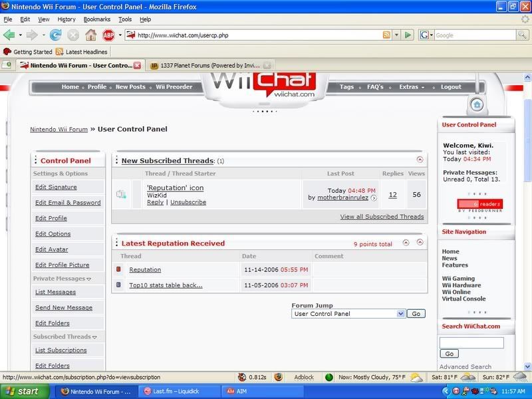Open the File menu

click(8, 19)
